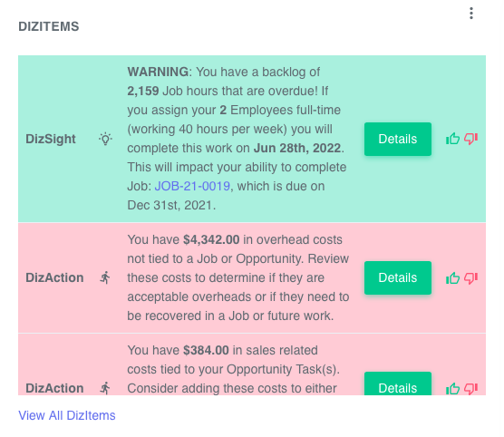This screenshot has height=437, width=504.
Task: Open the DizItems three-dot options menu
Action: [470, 14]
